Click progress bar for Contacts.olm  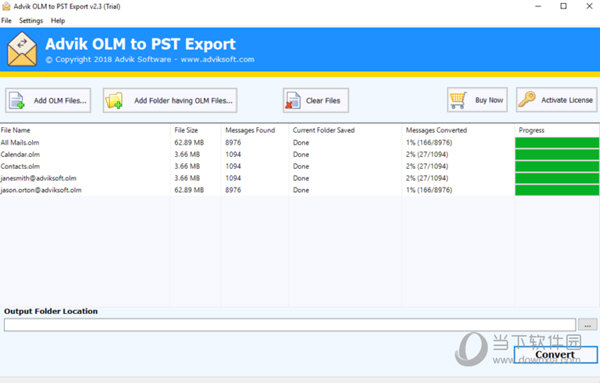click(557, 166)
